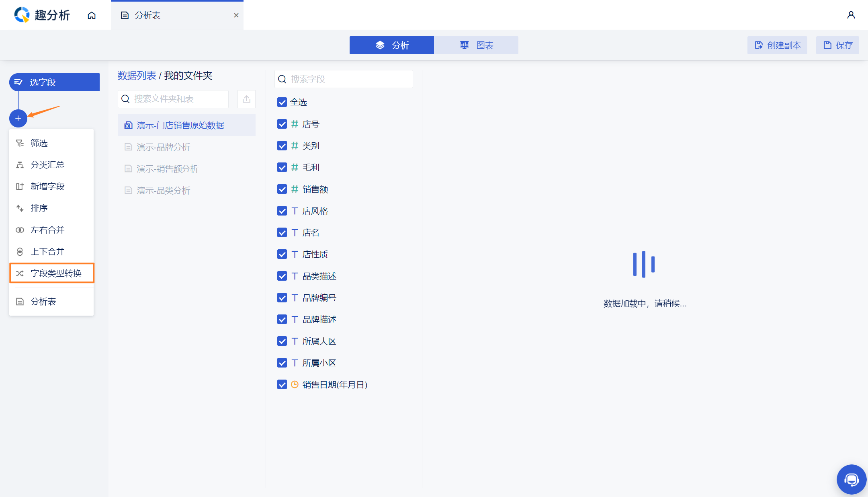The width and height of the screenshot is (868, 497).
Task: Switch to the 图表 tab
Action: pos(476,45)
